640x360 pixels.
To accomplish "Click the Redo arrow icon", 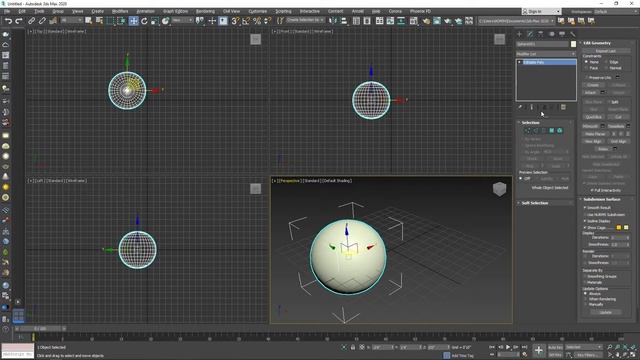I will pos(19,21).
